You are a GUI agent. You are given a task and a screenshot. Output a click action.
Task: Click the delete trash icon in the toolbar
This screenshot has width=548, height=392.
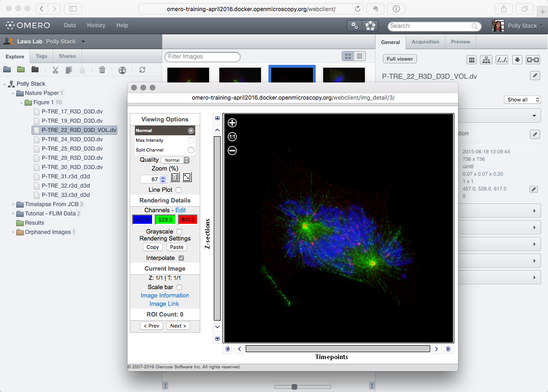click(102, 70)
